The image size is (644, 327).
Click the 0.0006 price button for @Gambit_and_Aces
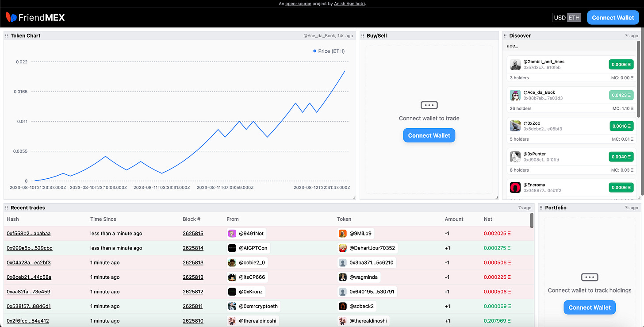click(x=621, y=65)
